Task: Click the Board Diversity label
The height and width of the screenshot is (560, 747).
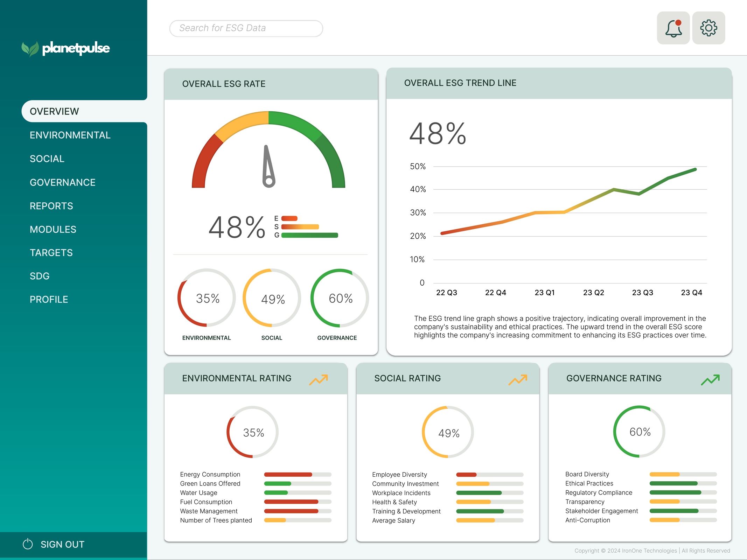Action: coord(587,474)
